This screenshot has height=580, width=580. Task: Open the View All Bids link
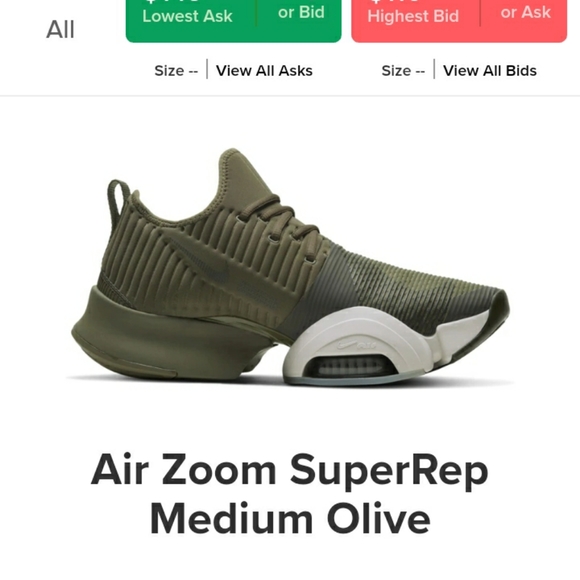(x=490, y=71)
